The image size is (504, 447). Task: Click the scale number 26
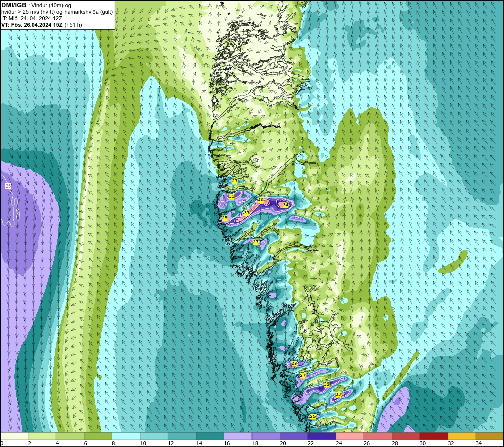point(367,443)
